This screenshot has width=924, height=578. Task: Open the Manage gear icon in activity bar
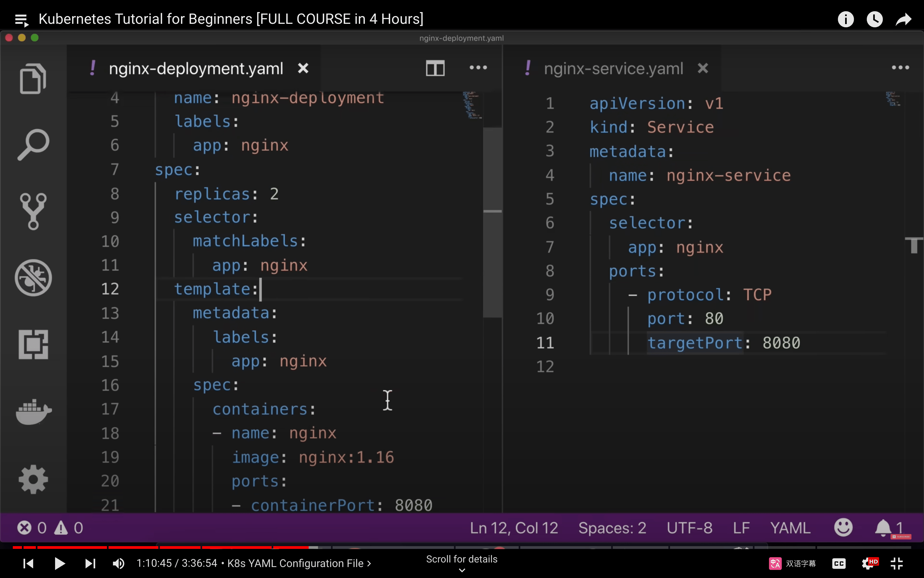tap(33, 479)
